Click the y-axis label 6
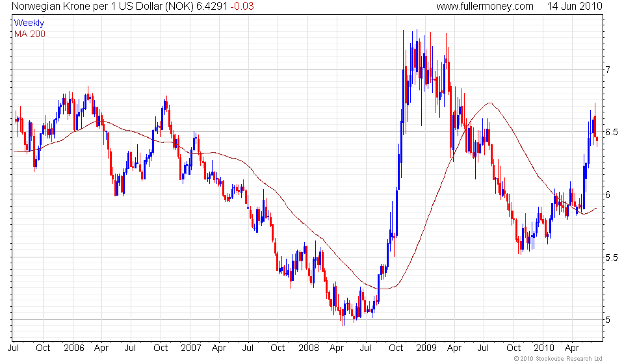Viewport: 637px width, 364px height. click(x=608, y=194)
